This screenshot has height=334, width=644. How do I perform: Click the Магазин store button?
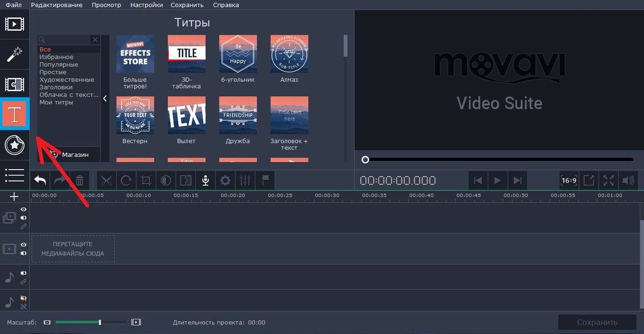pos(69,155)
